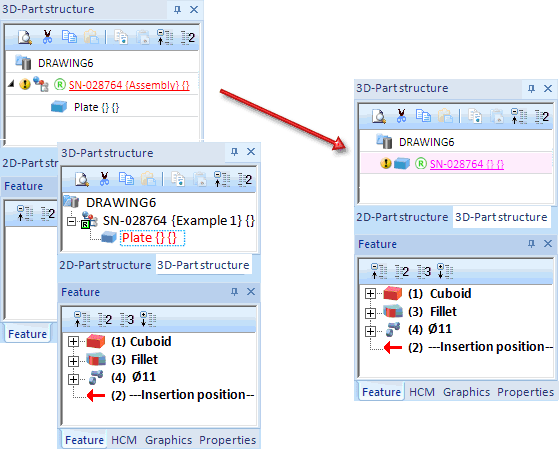This screenshot has width=559, height=449.
Task: Select (2) Insertion position in right Feature list
Action: coord(480,347)
